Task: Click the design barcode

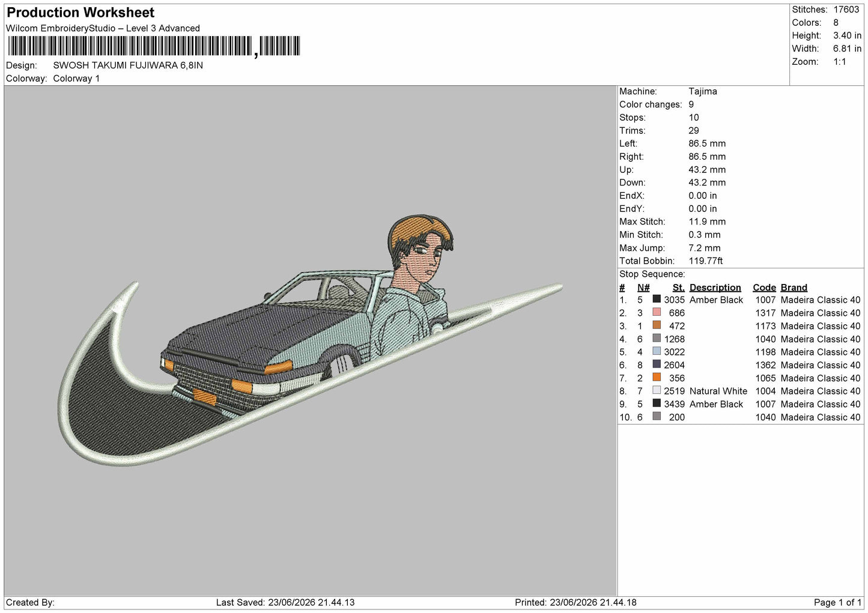Action: (154, 46)
